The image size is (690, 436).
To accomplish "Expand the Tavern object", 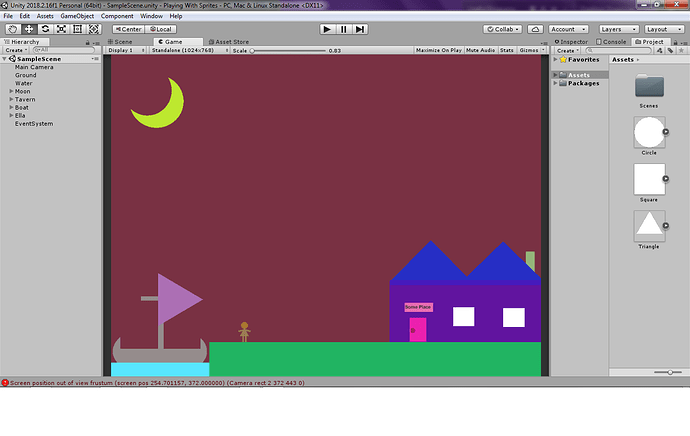I will click(x=11, y=99).
